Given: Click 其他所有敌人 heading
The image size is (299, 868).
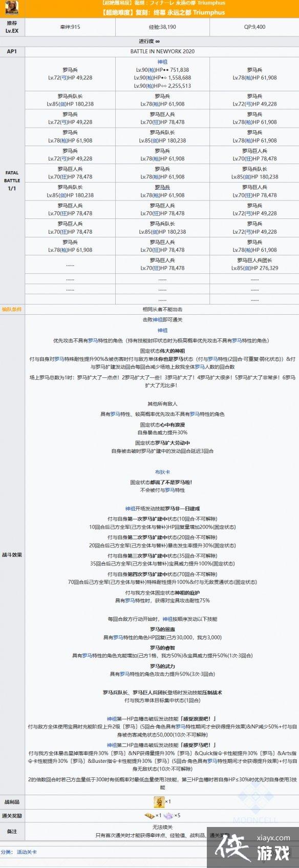Looking at the screenshot, I should [x=162, y=403].
